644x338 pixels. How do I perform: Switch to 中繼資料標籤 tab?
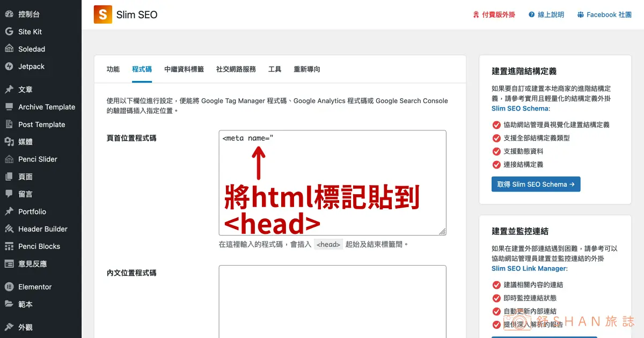click(x=184, y=69)
